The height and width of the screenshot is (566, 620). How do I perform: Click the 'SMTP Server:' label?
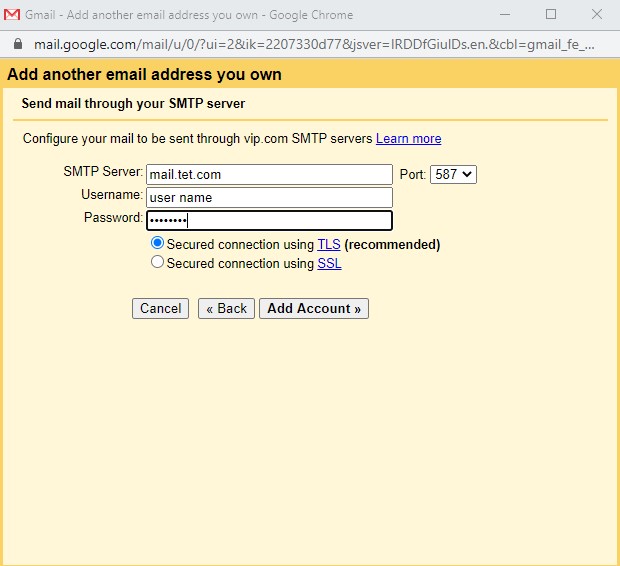point(103,172)
